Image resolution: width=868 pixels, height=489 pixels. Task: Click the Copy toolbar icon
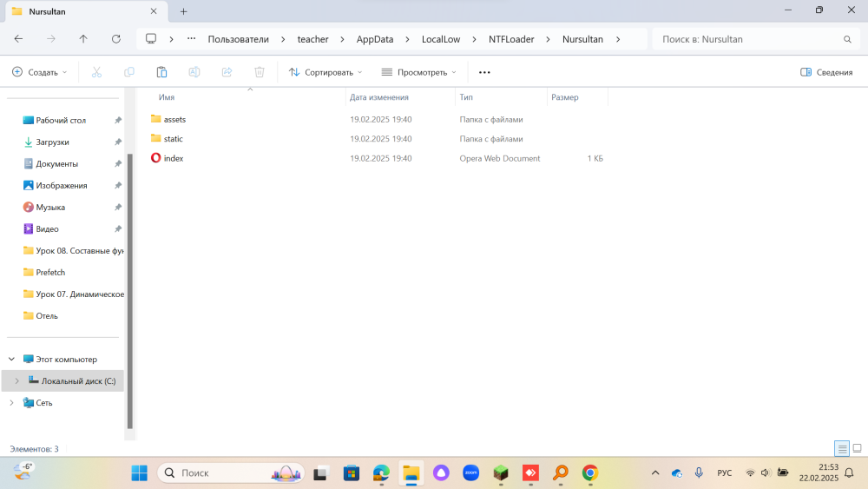pyautogui.click(x=129, y=72)
